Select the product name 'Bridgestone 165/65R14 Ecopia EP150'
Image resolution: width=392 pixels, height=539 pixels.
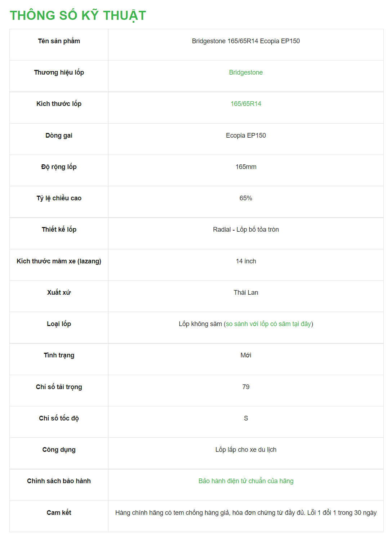tap(246, 41)
